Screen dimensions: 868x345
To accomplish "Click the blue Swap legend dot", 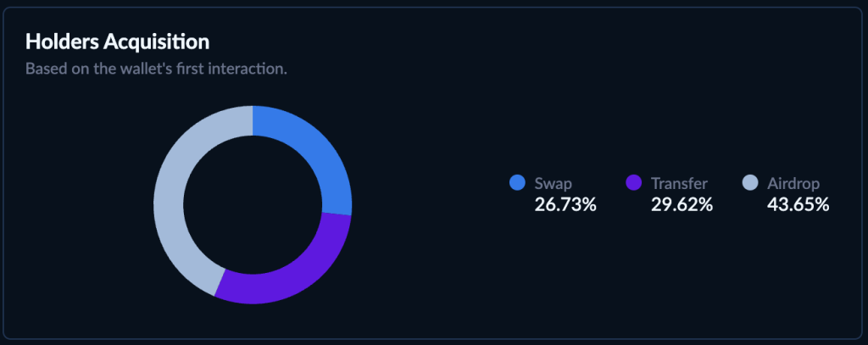I will click(x=517, y=183).
